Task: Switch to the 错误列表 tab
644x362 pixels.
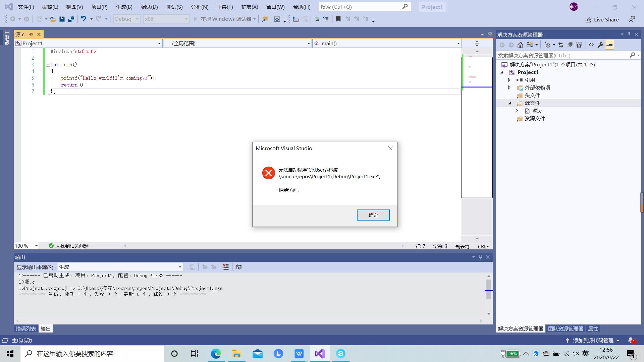Action: [26, 329]
